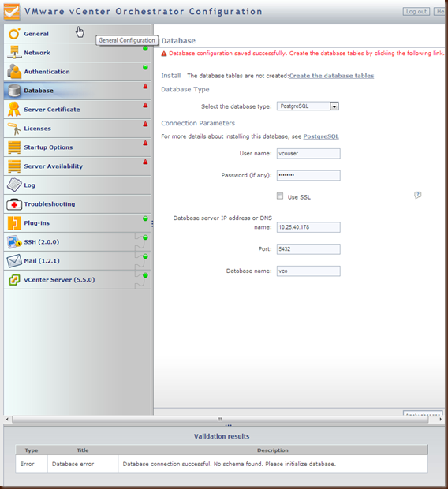Open the database type dropdown arrow
Viewport: 448px width, 489px height.
click(x=334, y=106)
